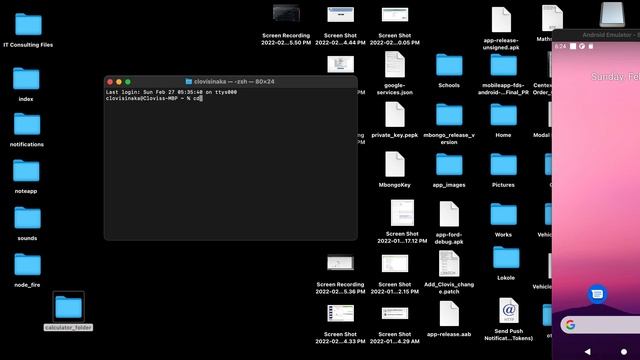640x360 pixels.
Task: Select Screen Shot 2022-02 0.05 PM file
Action: coord(395,14)
